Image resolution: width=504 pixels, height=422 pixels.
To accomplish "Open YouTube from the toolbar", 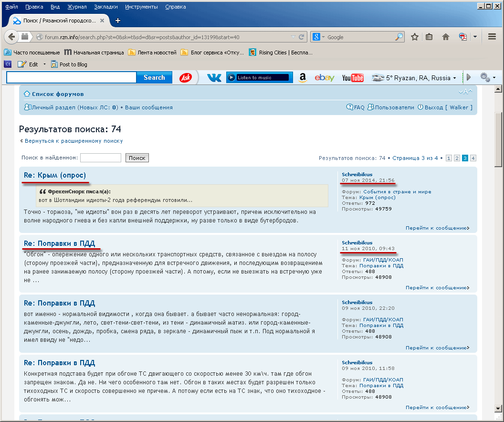I will click(353, 78).
